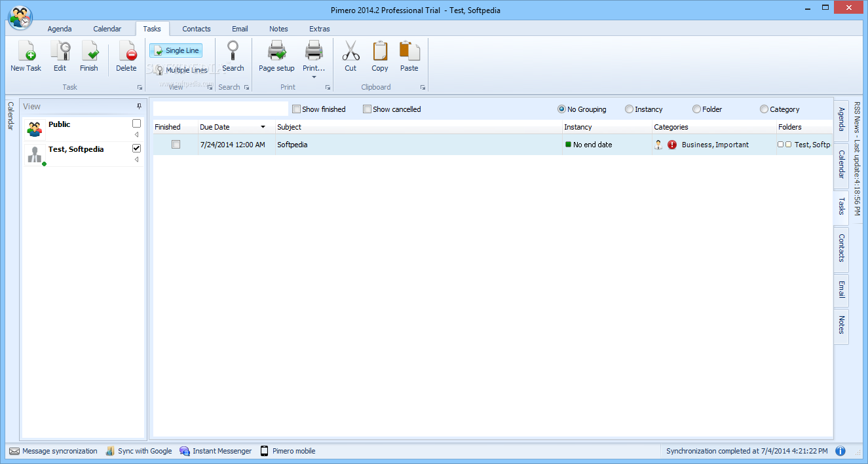The height and width of the screenshot is (464, 868).
Task: Group tasks by Instancy
Action: pos(629,109)
